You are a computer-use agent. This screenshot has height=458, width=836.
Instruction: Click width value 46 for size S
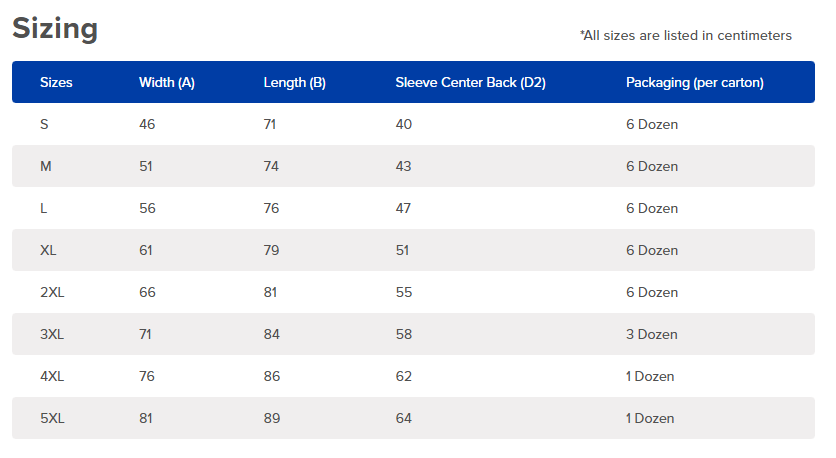(147, 124)
